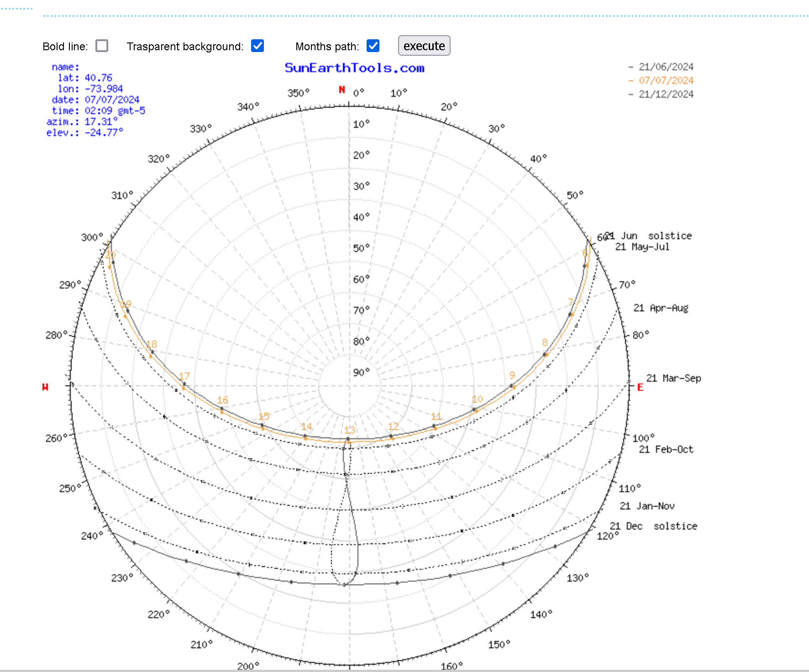809x672 pixels.
Task: Click the date: 07/07/2024 text
Action: click(95, 100)
